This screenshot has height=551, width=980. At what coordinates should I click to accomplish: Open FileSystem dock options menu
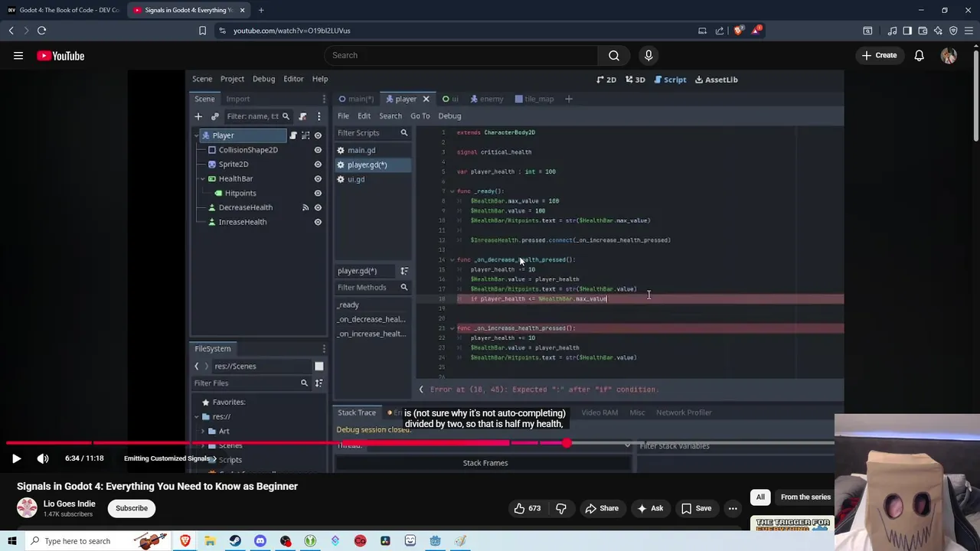pos(324,348)
